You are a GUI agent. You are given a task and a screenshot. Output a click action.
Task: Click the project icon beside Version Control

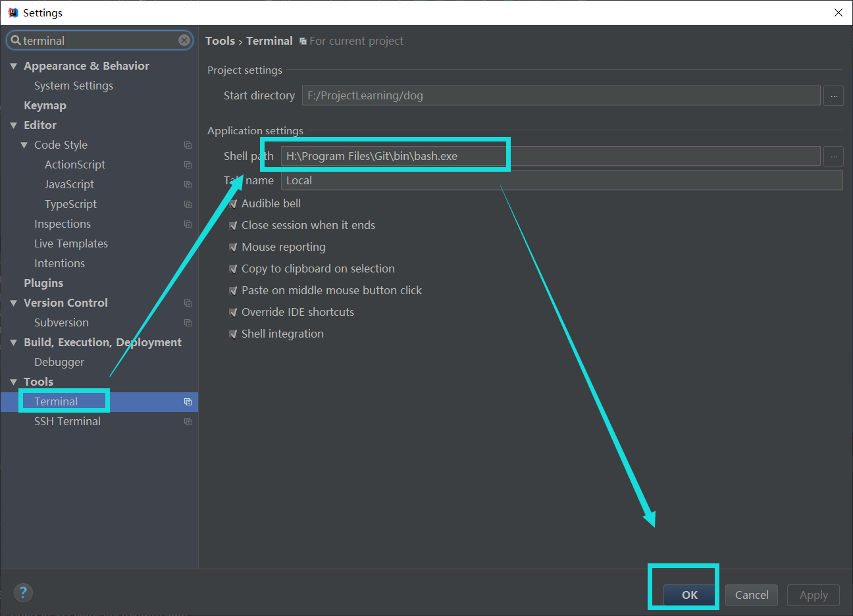(188, 303)
